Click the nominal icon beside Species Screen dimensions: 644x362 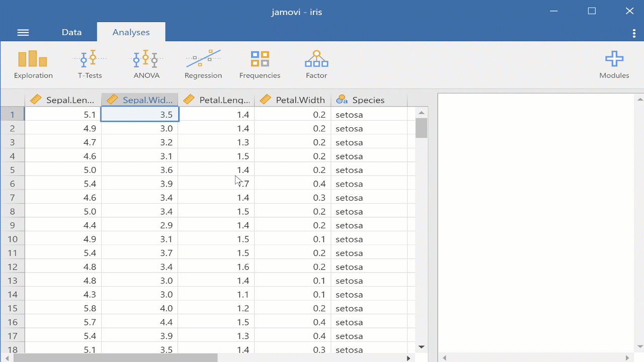341,99
